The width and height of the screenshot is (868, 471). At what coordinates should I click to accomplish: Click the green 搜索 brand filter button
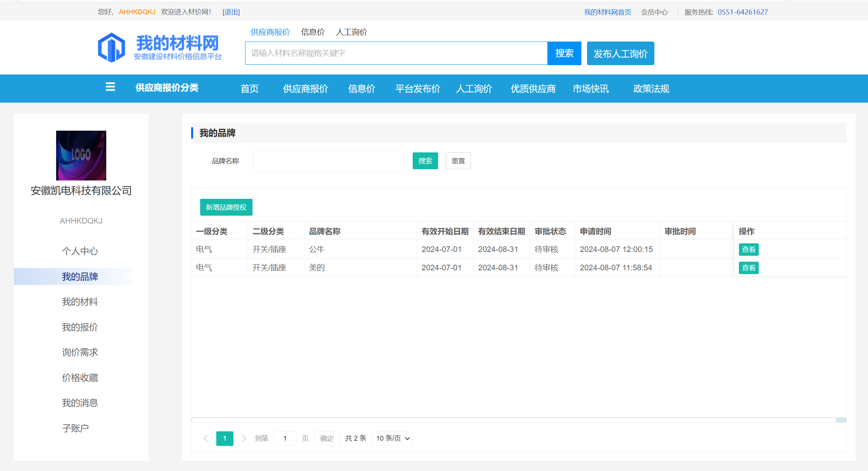click(425, 161)
